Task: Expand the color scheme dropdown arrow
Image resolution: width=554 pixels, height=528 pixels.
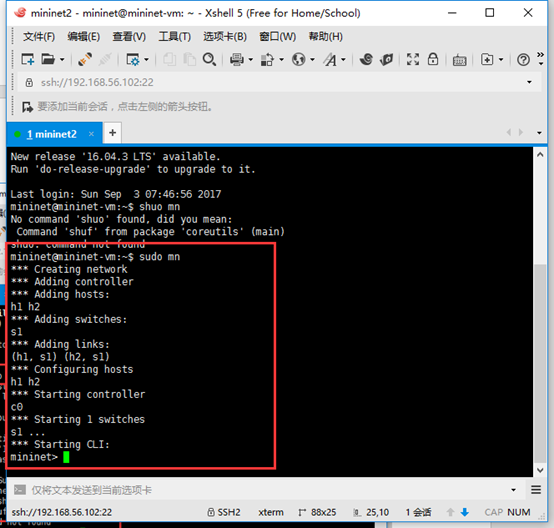Action: [x=282, y=60]
